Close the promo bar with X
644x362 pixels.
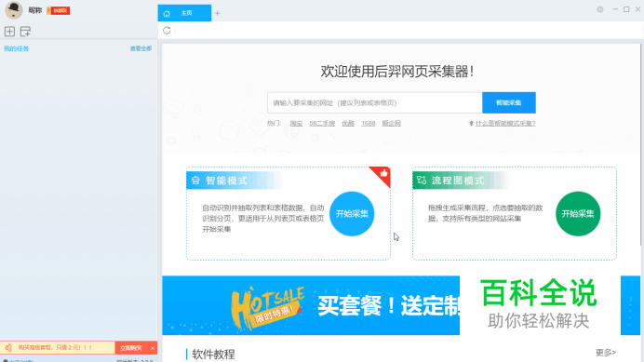(x=153, y=348)
